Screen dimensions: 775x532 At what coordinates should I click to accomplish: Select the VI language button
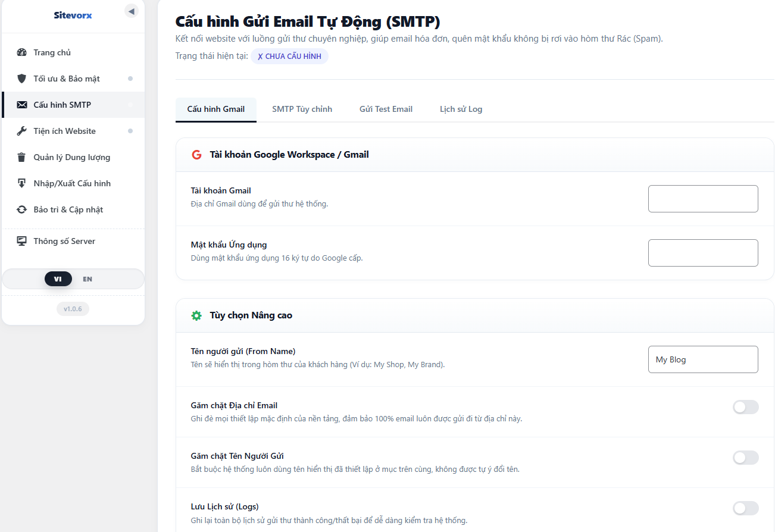(x=58, y=279)
